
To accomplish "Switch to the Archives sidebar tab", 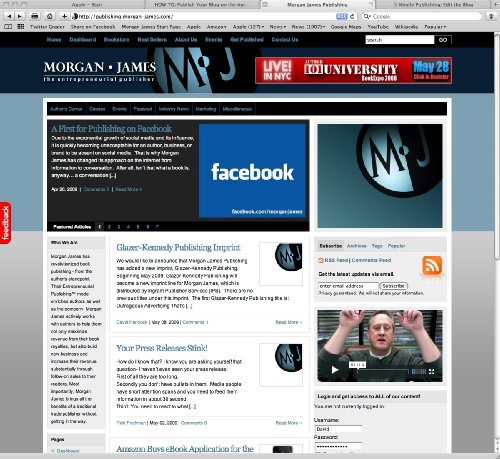I will tap(356, 246).
